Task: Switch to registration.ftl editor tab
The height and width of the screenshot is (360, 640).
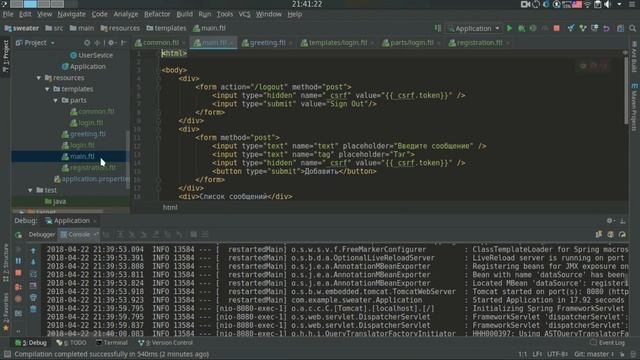Action: [x=479, y=42]
